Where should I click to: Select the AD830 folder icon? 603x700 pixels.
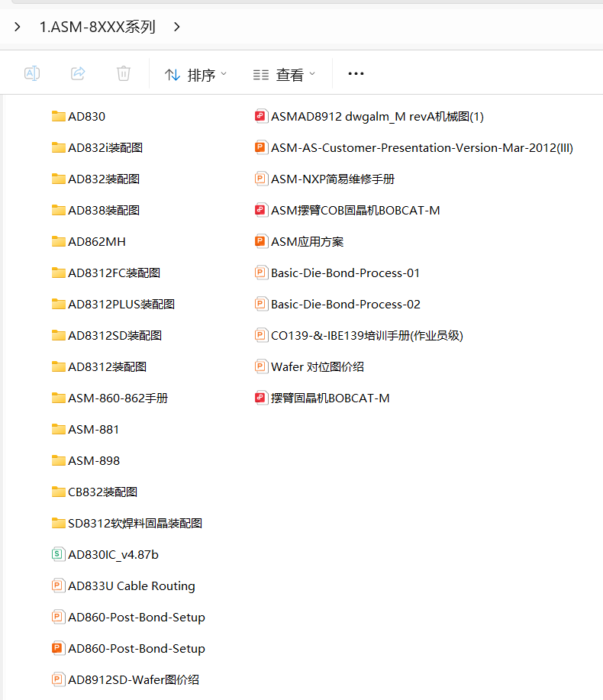click(59, 116)
